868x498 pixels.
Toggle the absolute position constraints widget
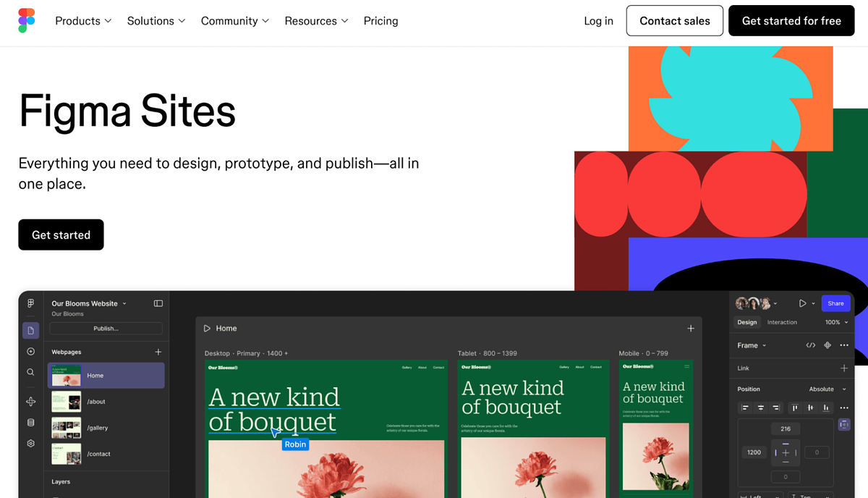844,424
